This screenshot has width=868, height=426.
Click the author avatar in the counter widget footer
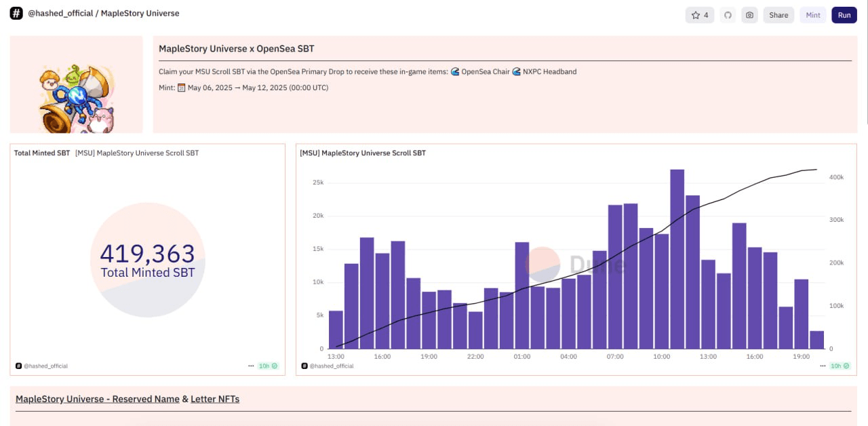[x=18, y=366]
